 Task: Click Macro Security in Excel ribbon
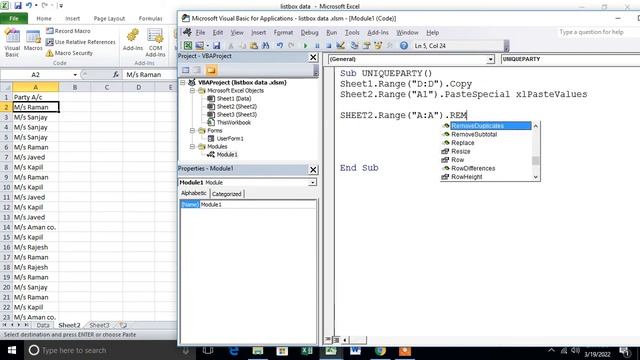[x=69, y=53]
